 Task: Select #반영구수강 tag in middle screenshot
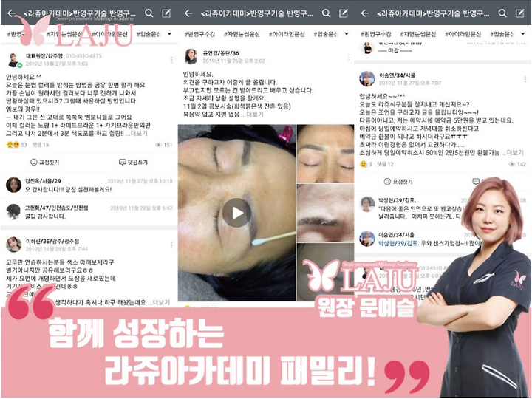pyautogui.click(x=199, y=34)
